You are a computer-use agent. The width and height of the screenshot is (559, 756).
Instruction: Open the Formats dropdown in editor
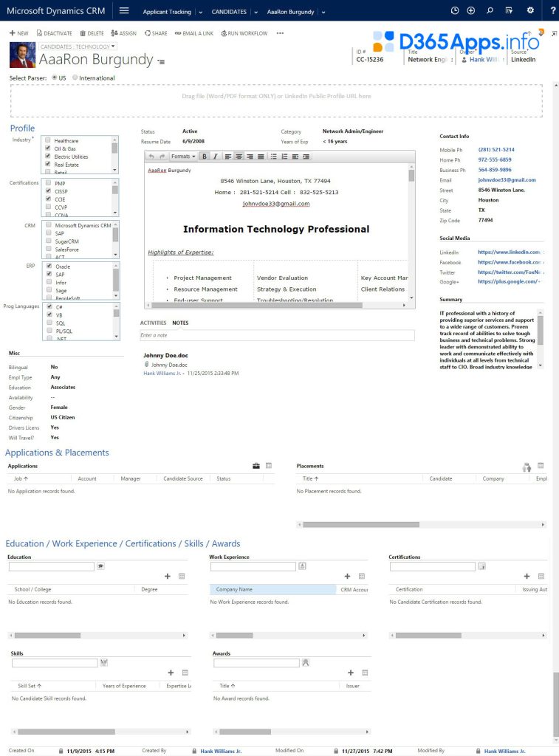183,157
